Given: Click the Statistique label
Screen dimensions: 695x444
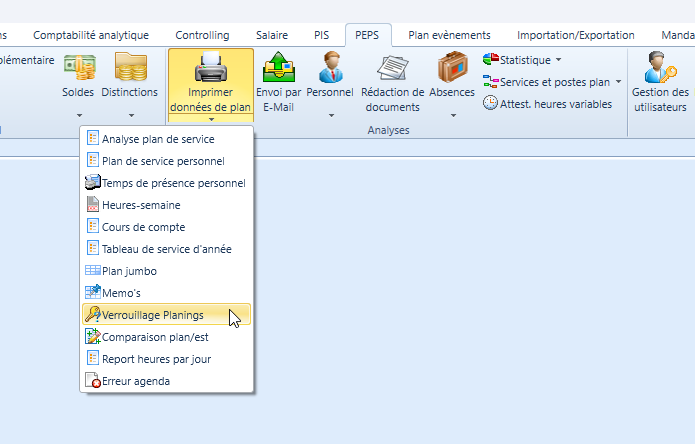Looking at the screenshot, I should point(525,60).
